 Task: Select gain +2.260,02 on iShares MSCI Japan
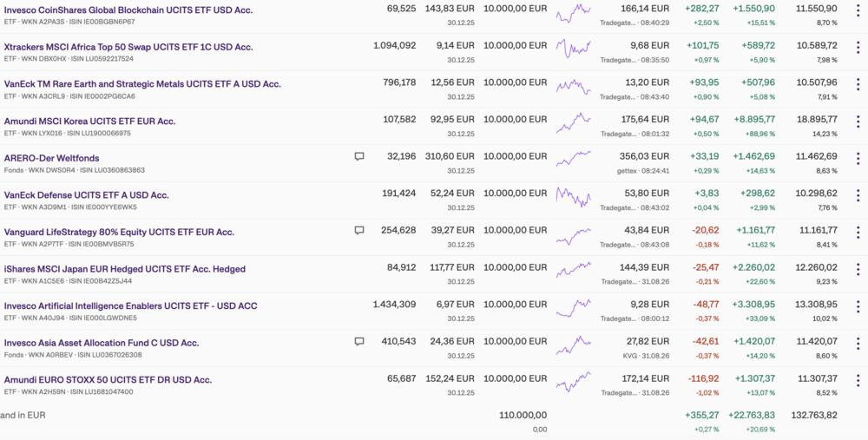[754, 267]
